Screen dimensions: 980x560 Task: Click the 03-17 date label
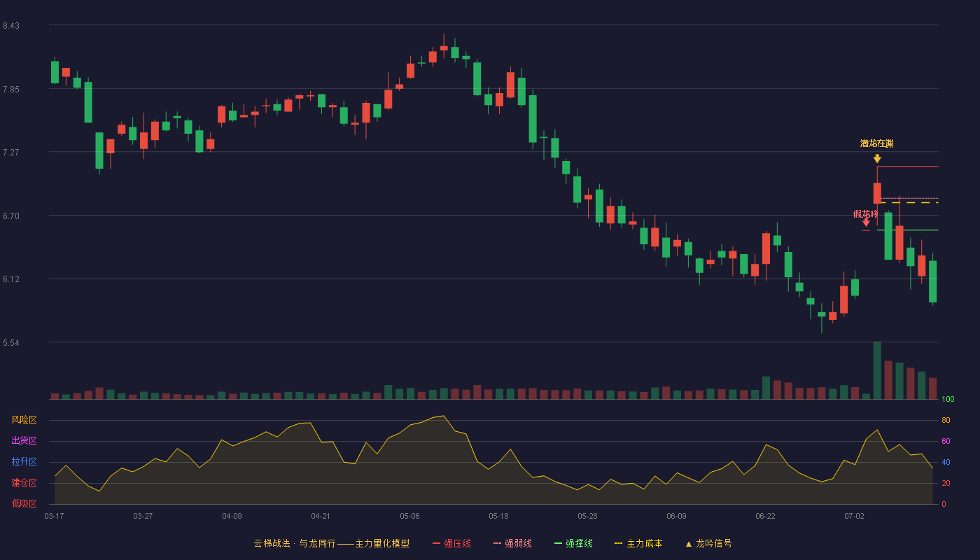[x=54, y=516]
